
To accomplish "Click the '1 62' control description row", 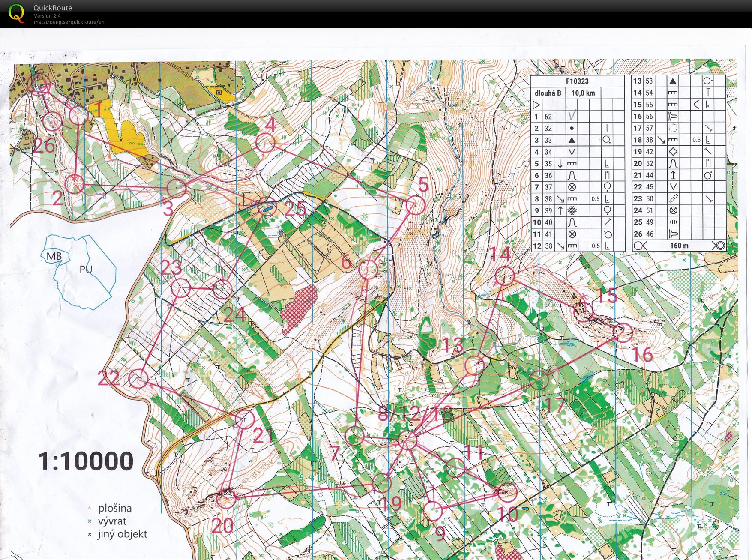I will pos(577,116).
